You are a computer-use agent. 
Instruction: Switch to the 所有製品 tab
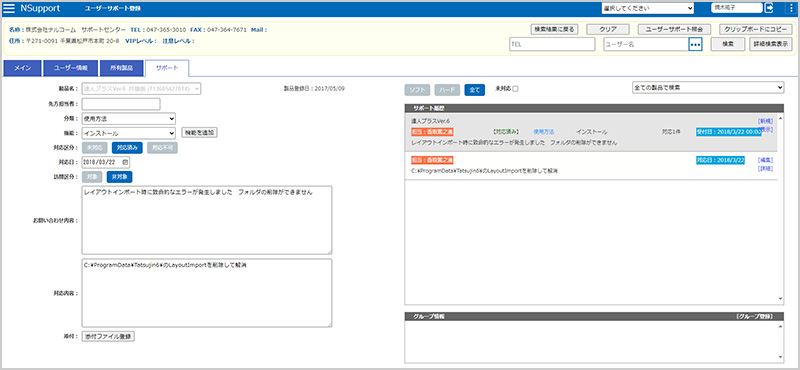pyautogui.click(x=121, y=68)
